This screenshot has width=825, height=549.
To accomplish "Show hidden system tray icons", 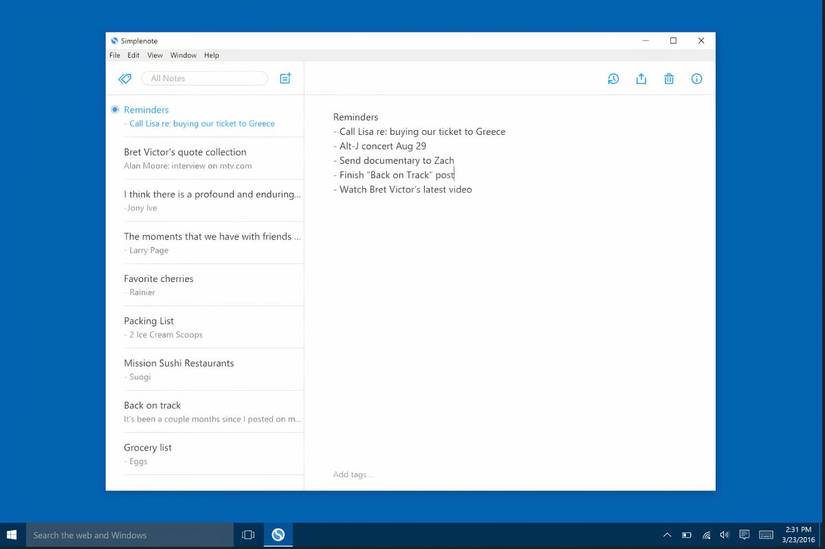I will (667, 535).
